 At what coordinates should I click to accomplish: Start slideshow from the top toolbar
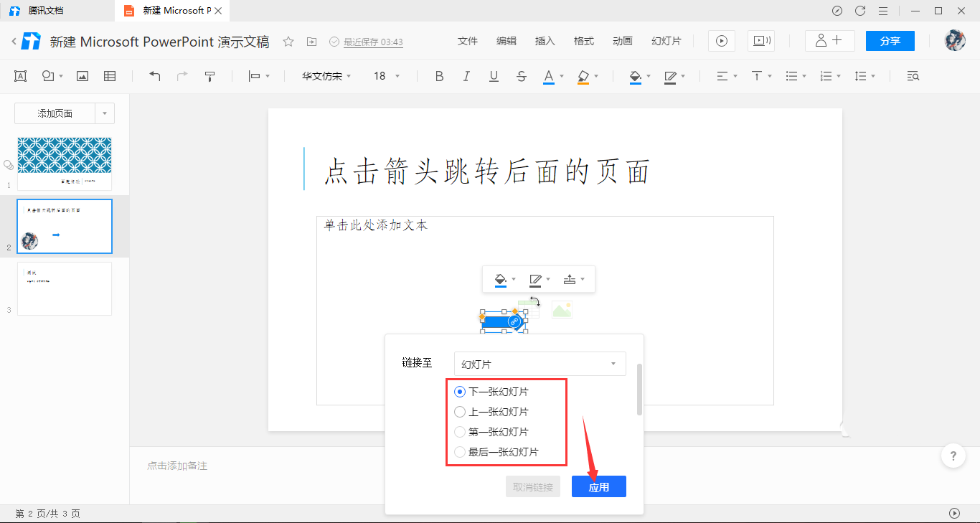coord(720,41)
